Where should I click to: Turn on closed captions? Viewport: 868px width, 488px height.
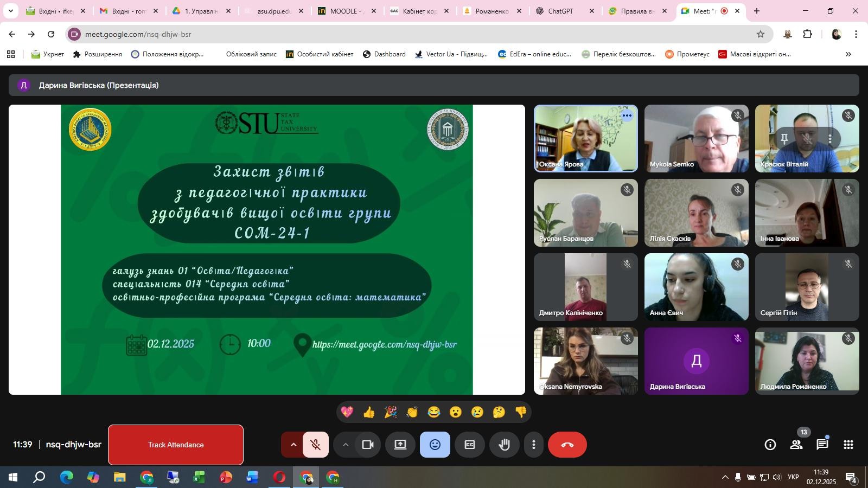pos(470,445)
